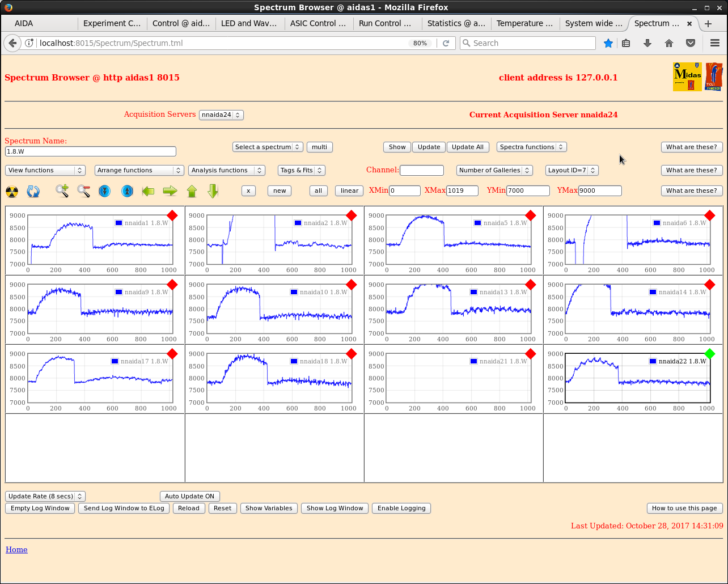This screenshot has width=728, height=584.
Task: Expand the Tags & Fits dropdown
Action: click(x=302, y=170)
